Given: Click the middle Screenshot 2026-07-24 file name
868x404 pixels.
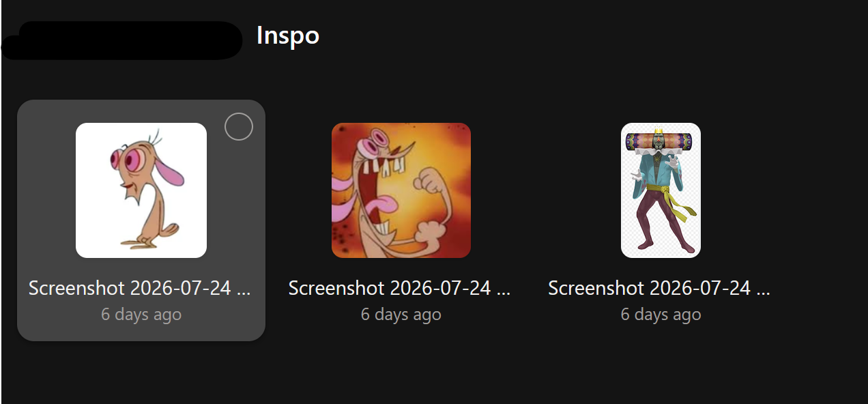Looking at the screenshot, I should (400, 288).
